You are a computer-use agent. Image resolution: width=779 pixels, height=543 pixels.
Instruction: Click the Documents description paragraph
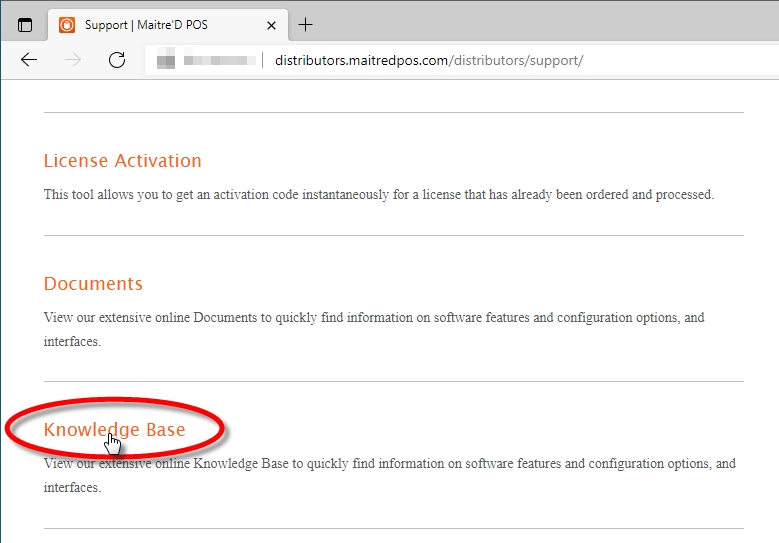[x=373, y=318]
